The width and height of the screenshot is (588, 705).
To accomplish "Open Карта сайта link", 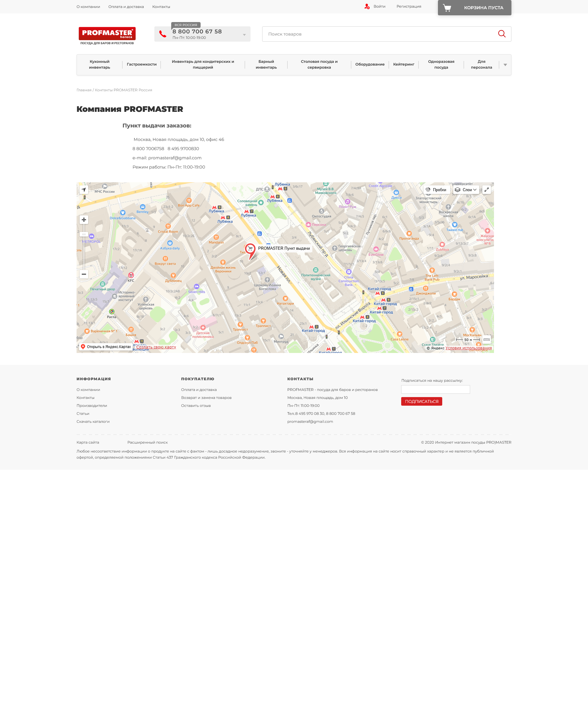I will [88, 442].
